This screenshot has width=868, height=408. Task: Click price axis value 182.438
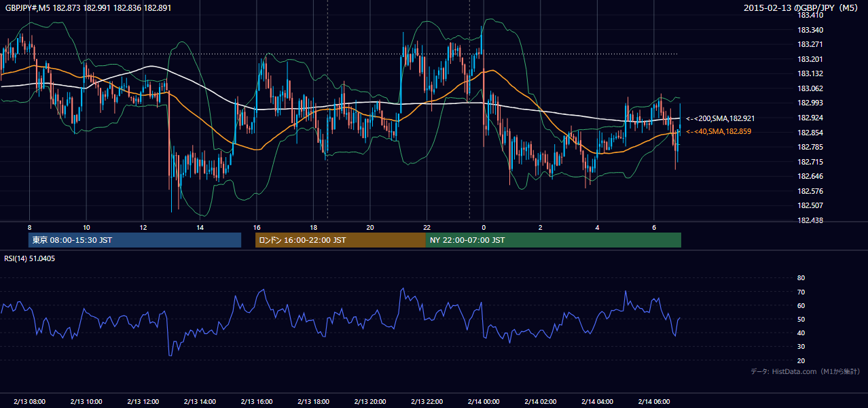[x=810, y=220]
